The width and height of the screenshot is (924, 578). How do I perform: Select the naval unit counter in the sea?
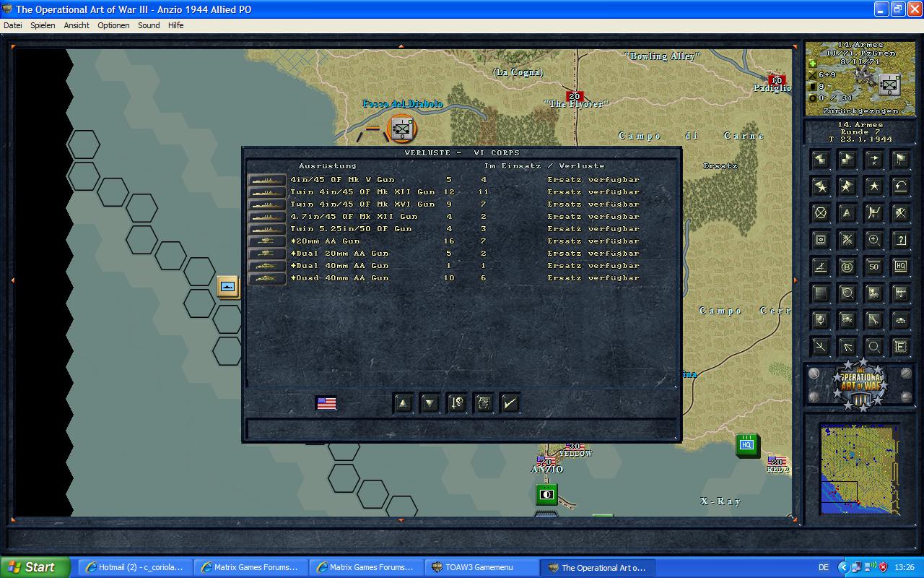click(228, 287)
